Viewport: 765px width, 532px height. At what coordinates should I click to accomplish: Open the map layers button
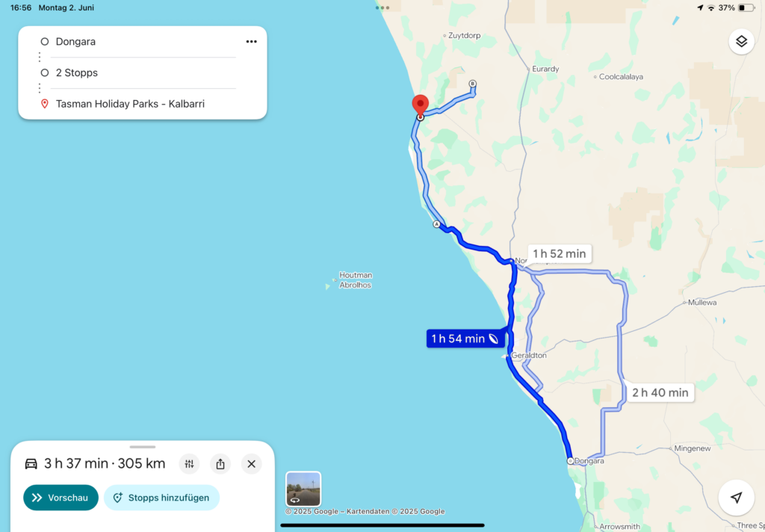tap(741, 42)
